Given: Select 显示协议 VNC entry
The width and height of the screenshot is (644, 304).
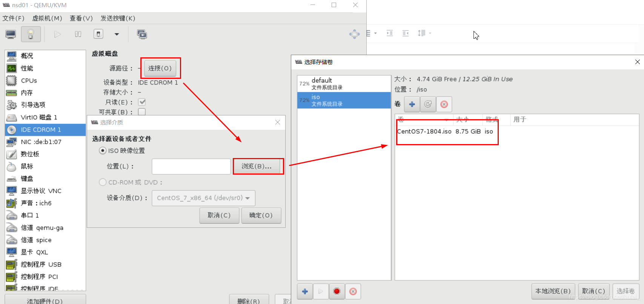Looking at the screenshot, I should [45, 191].
